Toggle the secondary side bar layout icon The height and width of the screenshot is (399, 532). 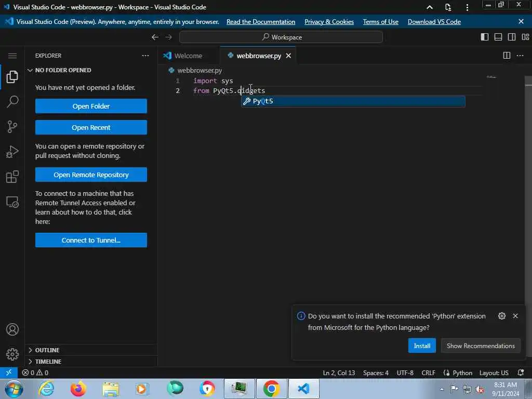pyautogui.click(x=512, y=37)
